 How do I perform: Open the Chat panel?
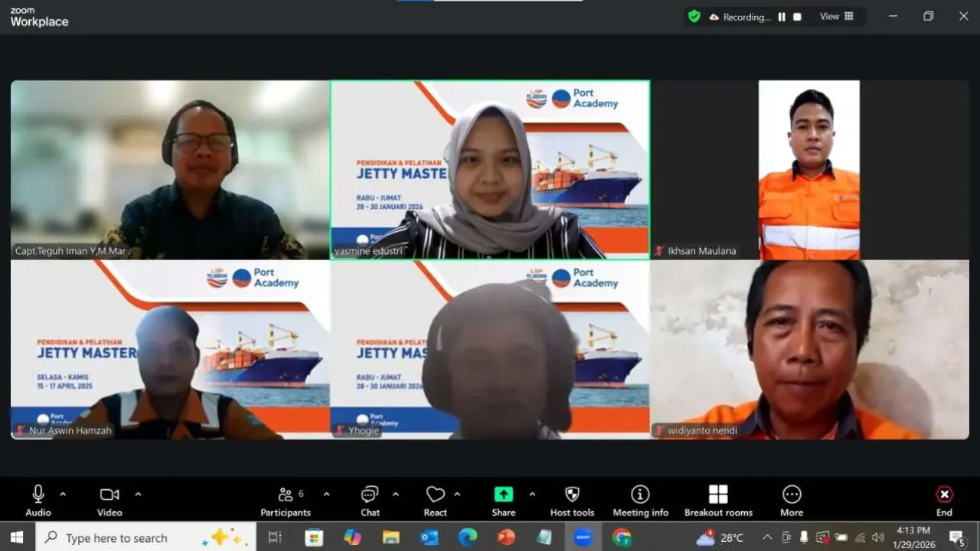370,501
